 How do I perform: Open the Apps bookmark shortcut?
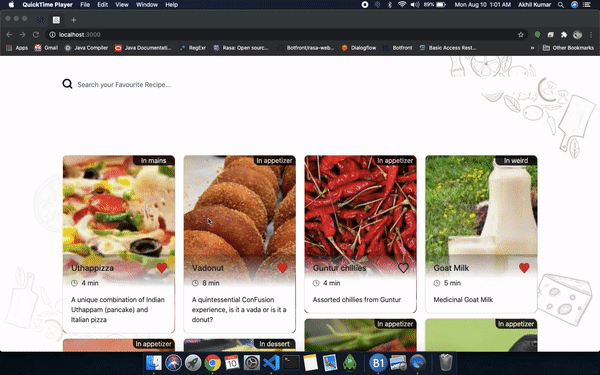(17, 48)
